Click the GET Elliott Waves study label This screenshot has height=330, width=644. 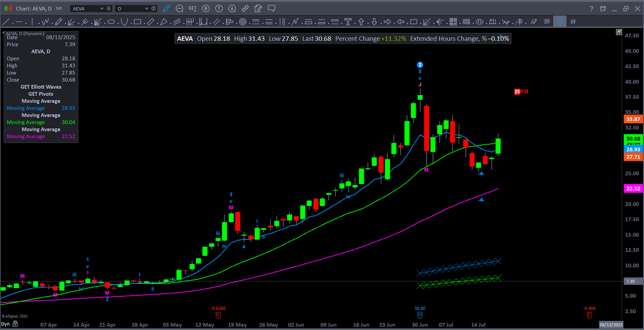tap(40, 86)
